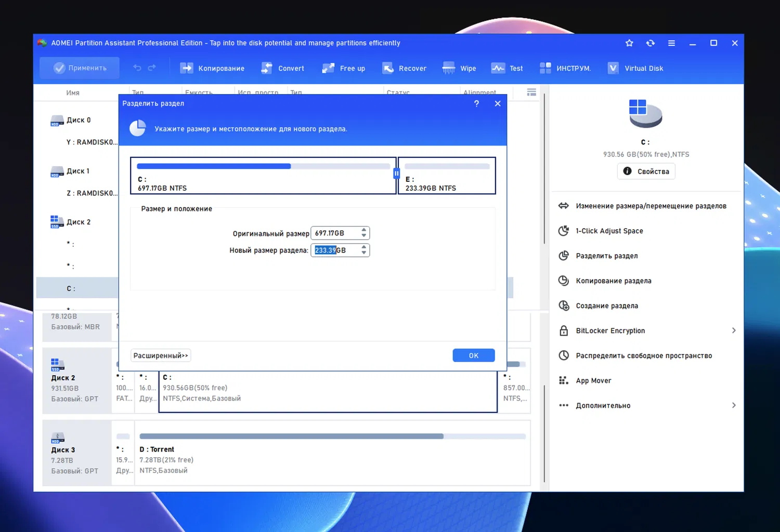Expand the BitLocker Encryption submenu arrow

(x=734, y=330)
